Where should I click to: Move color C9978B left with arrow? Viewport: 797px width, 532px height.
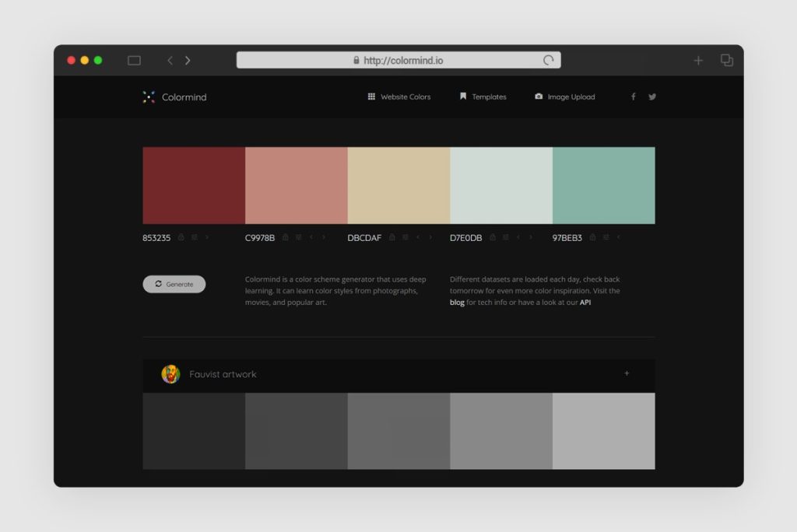tap(311, 237)
